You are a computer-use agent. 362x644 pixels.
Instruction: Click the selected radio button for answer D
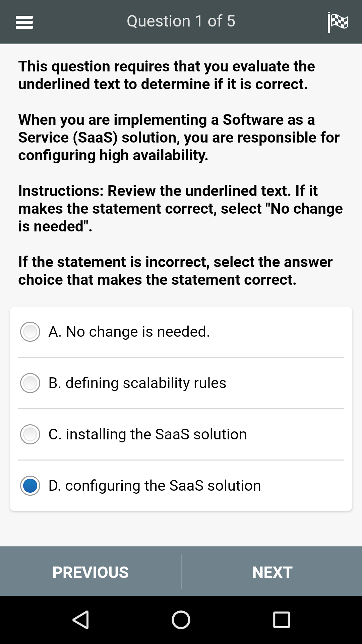tap(30, 486)
